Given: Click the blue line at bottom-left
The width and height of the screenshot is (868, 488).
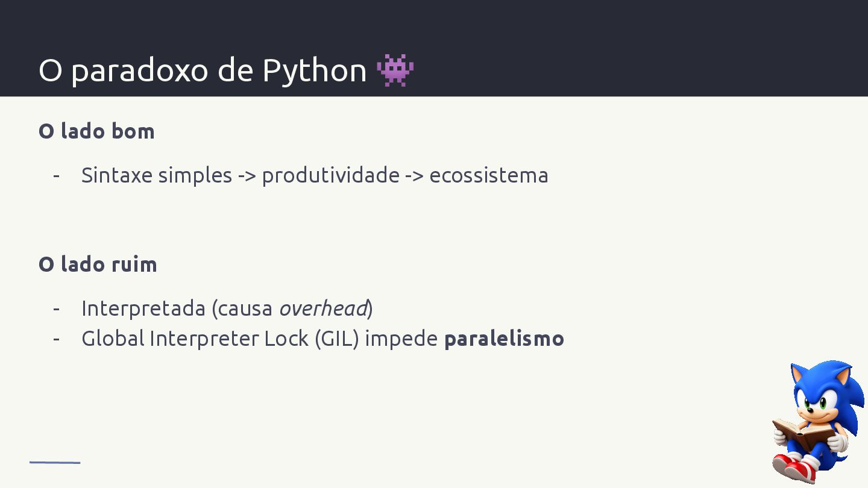Looking at the screenshot, I should [55, 462].
